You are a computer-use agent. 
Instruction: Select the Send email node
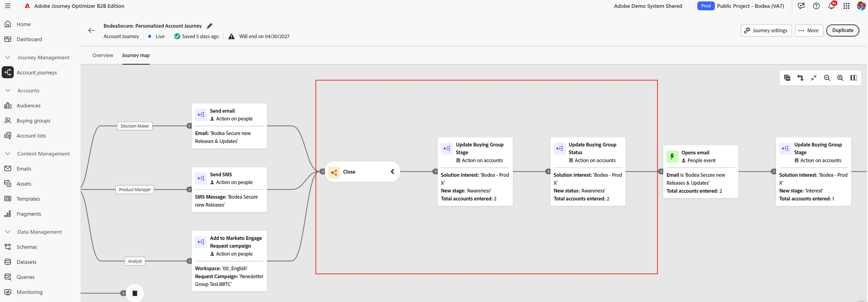229,126
